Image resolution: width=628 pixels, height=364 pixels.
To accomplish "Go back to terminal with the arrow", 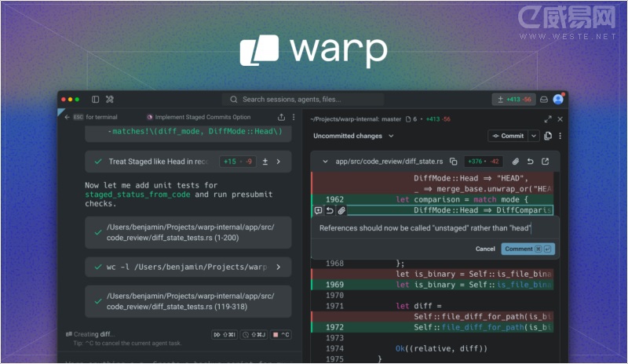I will pos(68,117).
